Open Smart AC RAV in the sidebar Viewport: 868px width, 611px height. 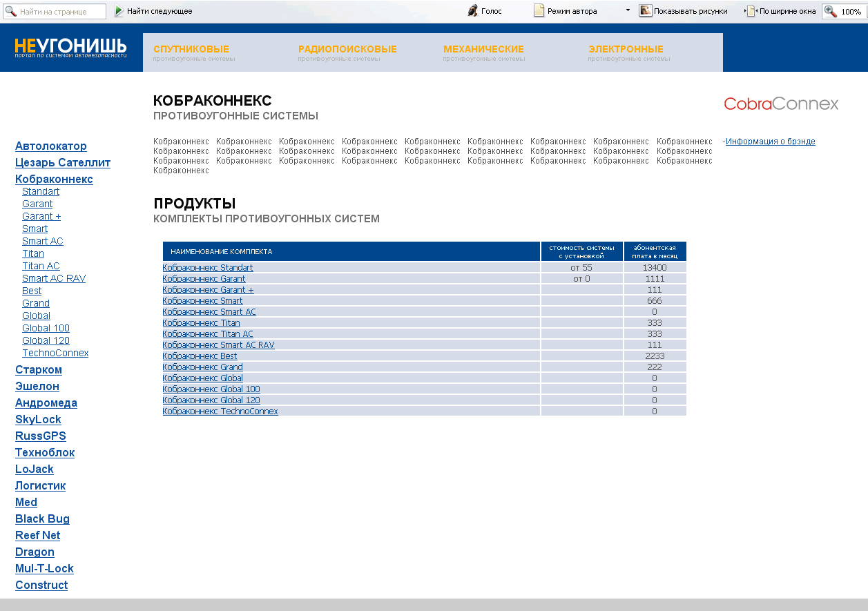pos(54,278)
